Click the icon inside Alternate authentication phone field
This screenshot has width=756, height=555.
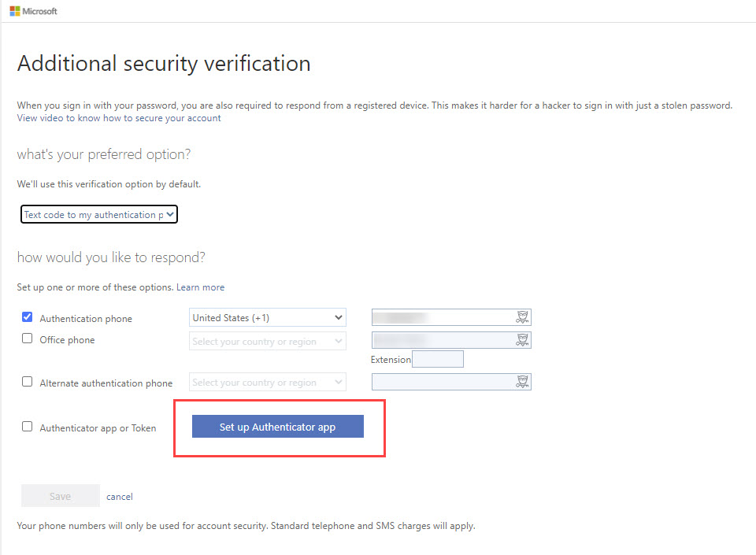coord(522,382)
